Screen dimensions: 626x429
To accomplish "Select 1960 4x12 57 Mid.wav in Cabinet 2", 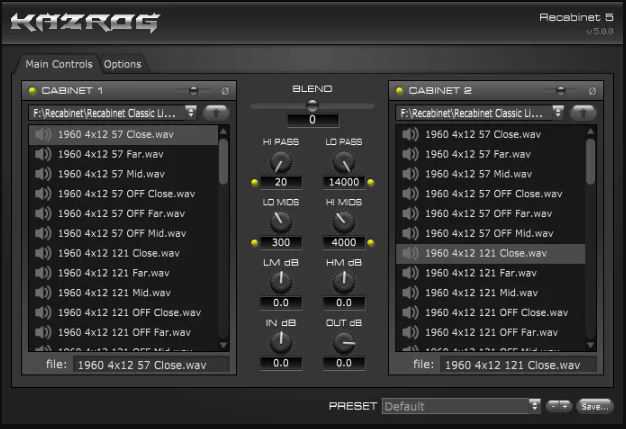I will [491, 174].
